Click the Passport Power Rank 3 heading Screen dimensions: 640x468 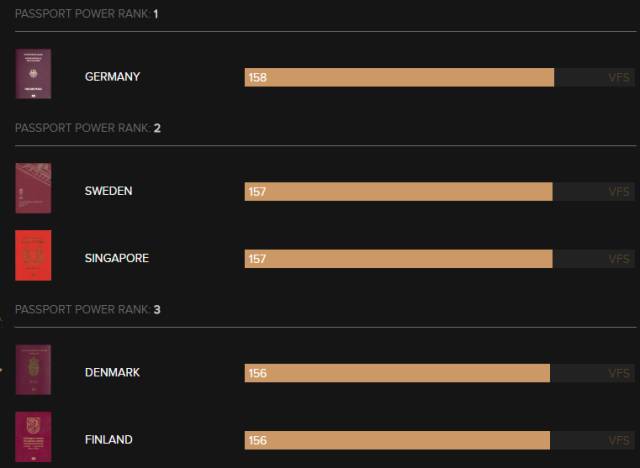click(88, 310)
